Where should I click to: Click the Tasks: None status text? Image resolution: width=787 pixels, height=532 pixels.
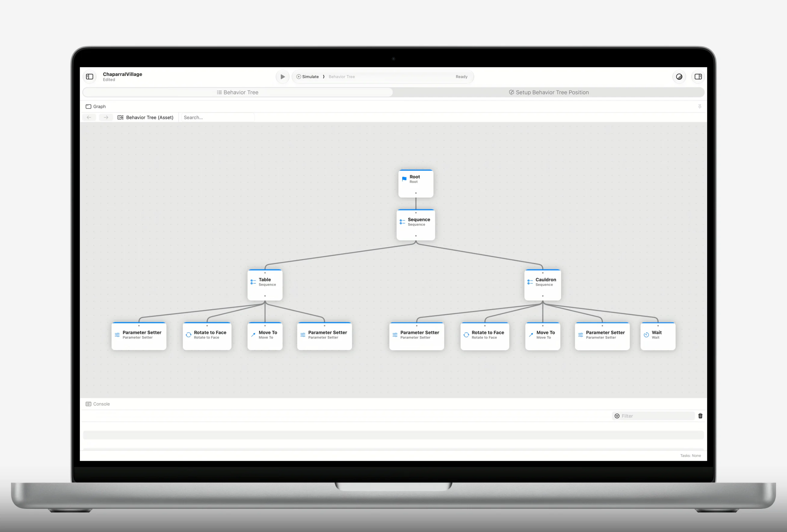pyautogui.click(x=690, y=456)
